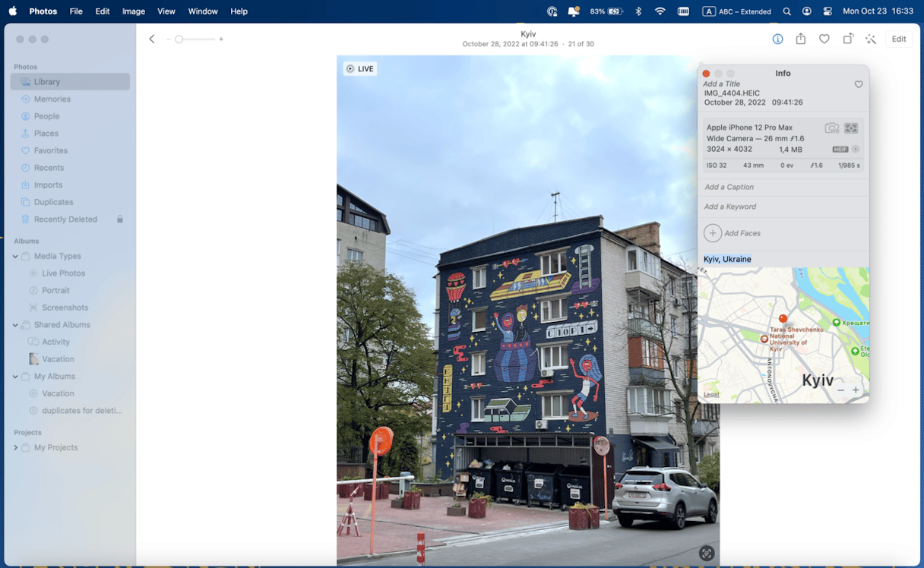Toggle the LIVE photo badge
The width and height of the screenshot is (924, 568).
click(x=360, y=68)
